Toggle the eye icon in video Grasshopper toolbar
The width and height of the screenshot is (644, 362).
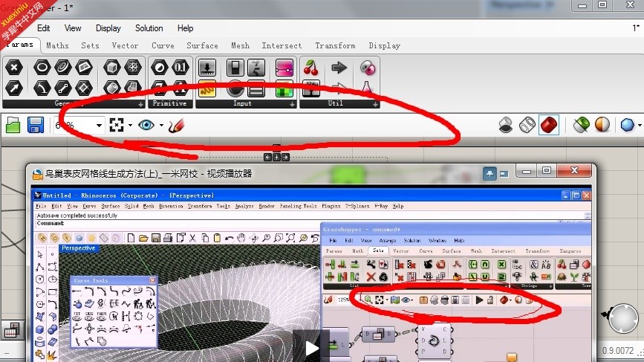click(406, 300)
